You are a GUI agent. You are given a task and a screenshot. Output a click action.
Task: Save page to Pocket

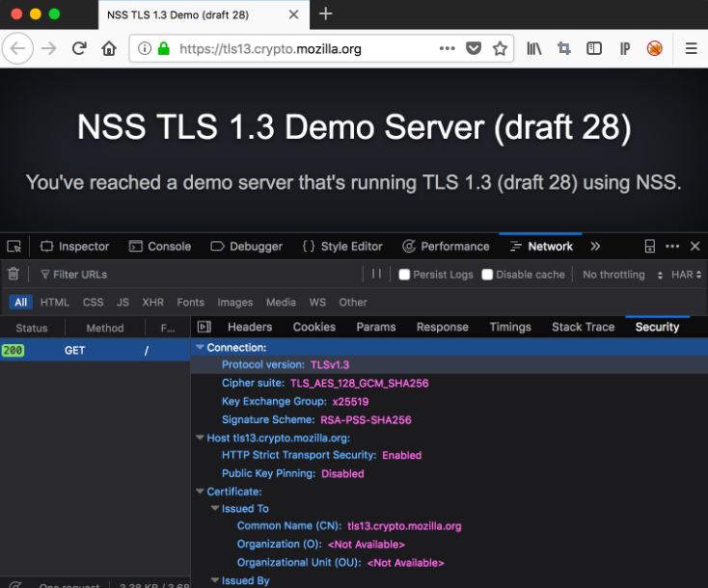(x=474, y=48)
